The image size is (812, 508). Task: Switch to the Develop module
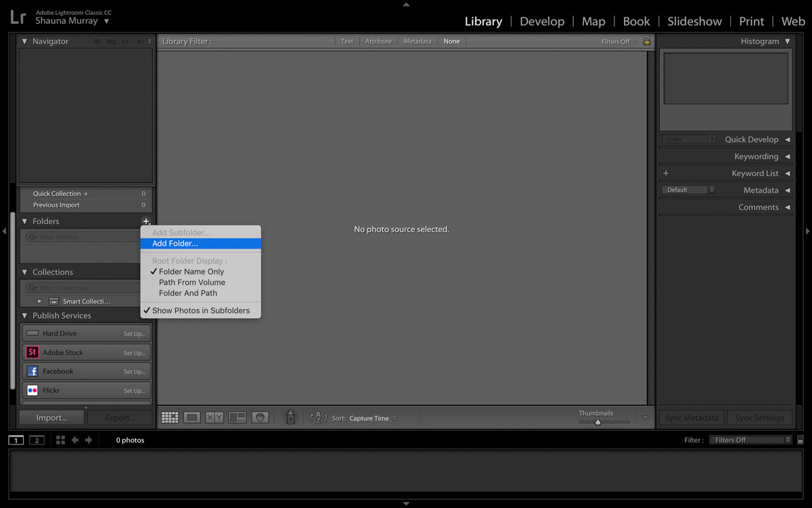coord(541,21)
